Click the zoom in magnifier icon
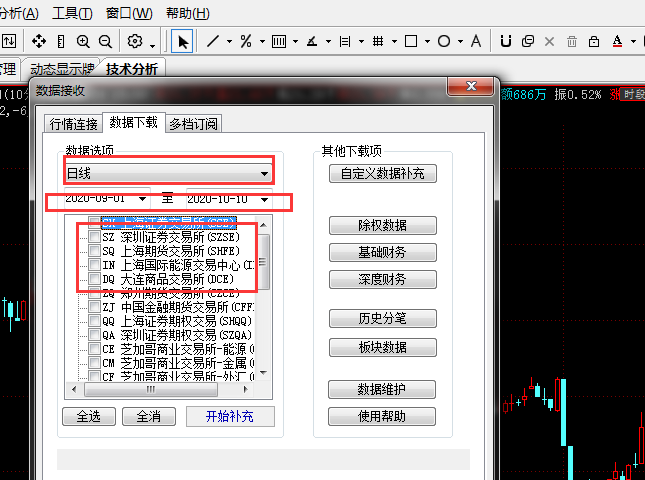Viewport: 645px width, 480px height. point(82,41)
